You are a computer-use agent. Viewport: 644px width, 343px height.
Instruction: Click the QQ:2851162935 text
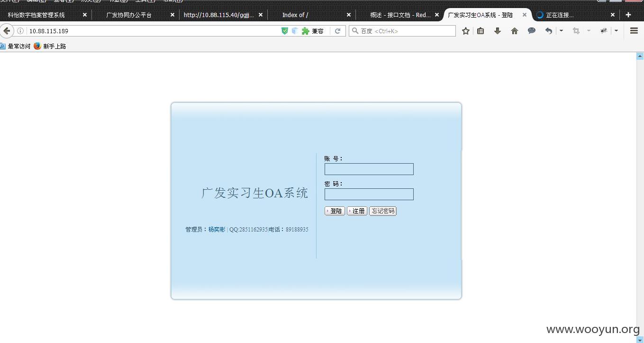coord(248,230)
